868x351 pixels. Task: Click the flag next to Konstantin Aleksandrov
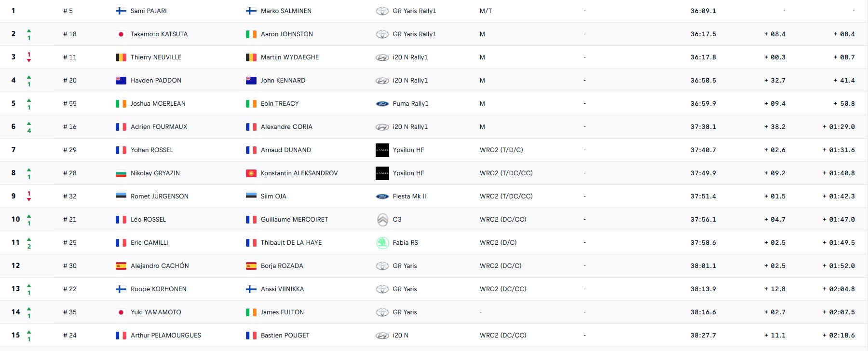[x=251, y=173]
